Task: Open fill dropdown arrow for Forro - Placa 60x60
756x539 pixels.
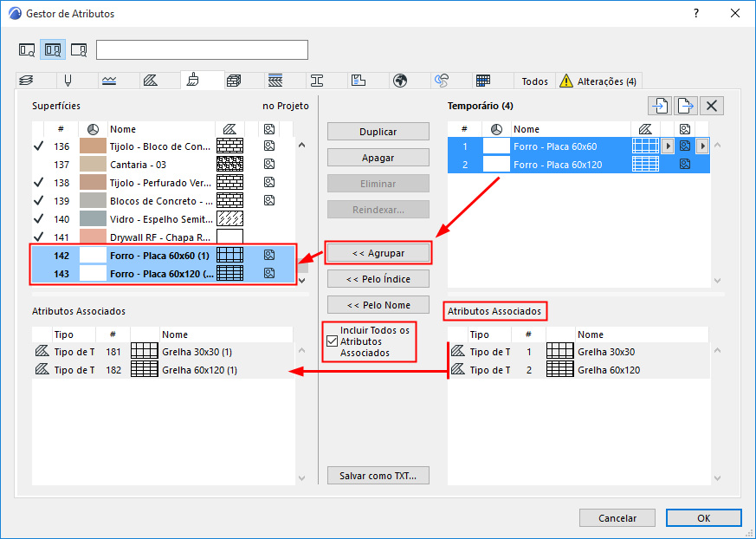Action: (668, 146)
